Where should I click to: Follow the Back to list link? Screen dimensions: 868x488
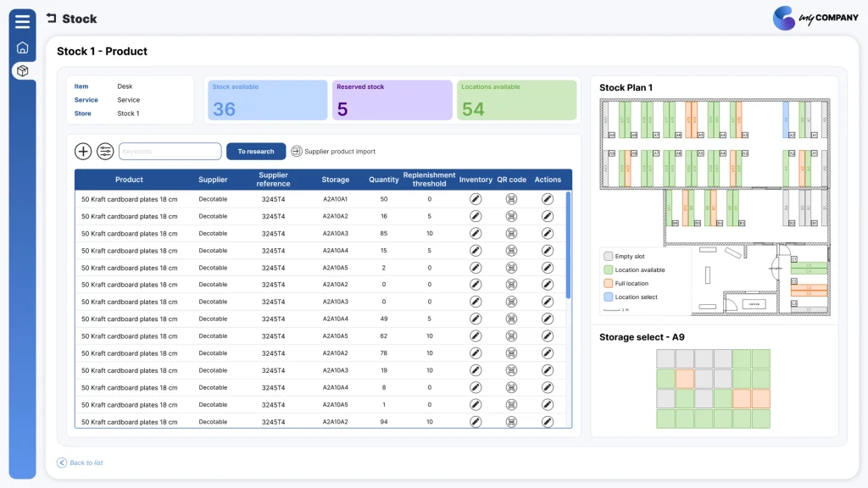pyautogui.click(x=86, y=463)
